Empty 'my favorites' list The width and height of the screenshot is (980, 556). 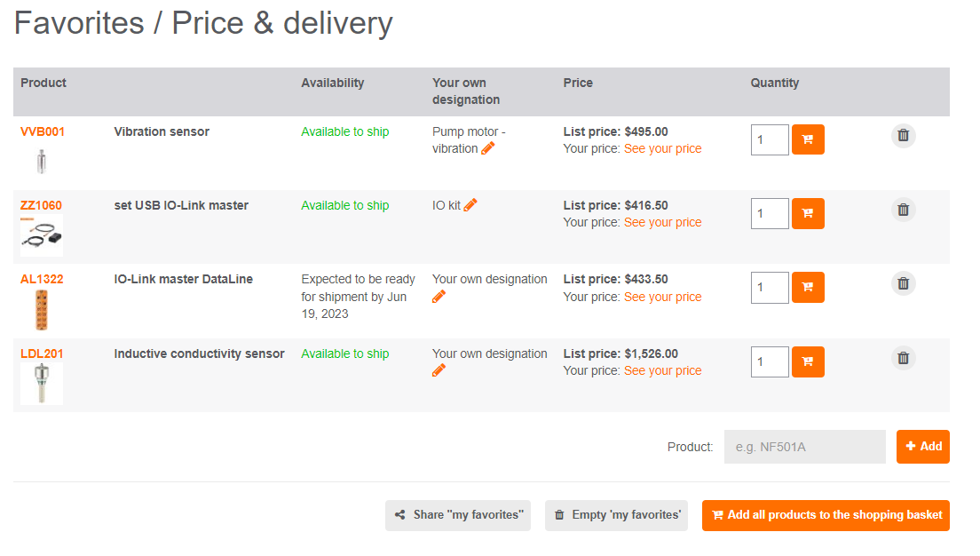(x=616, y=515)
